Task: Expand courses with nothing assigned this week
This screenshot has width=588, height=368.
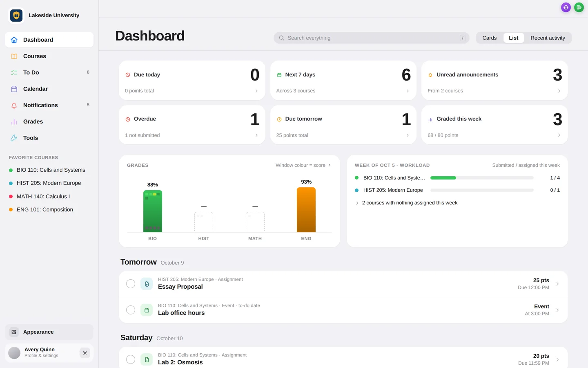Action: [407, 203]
